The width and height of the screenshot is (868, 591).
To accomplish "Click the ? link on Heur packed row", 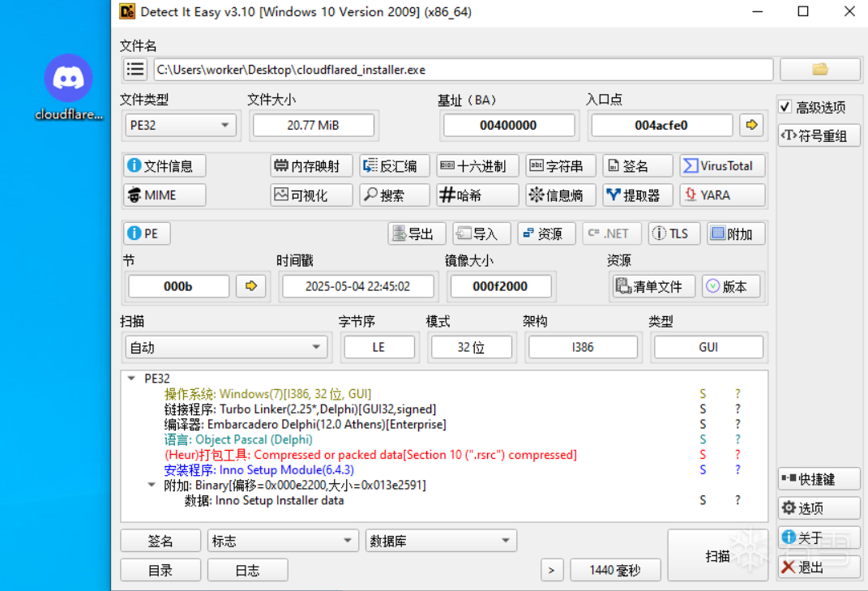I will point(738,455).
